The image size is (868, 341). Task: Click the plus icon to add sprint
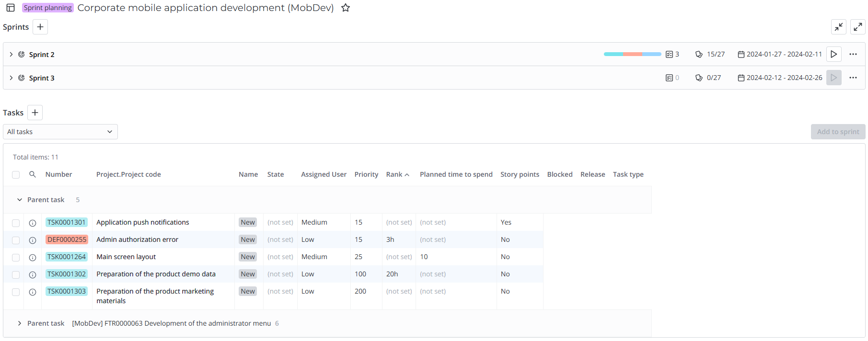pos(40,27)
